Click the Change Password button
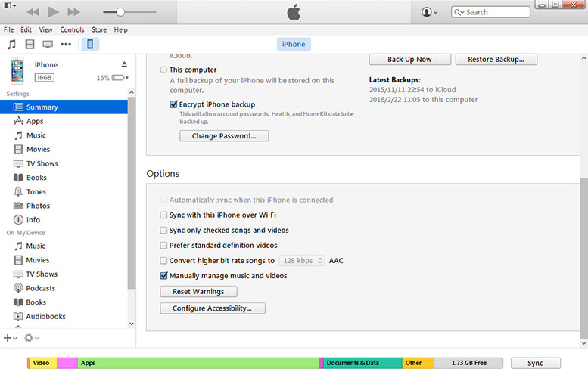Screen dimensions: 588x378 [224, 135]
